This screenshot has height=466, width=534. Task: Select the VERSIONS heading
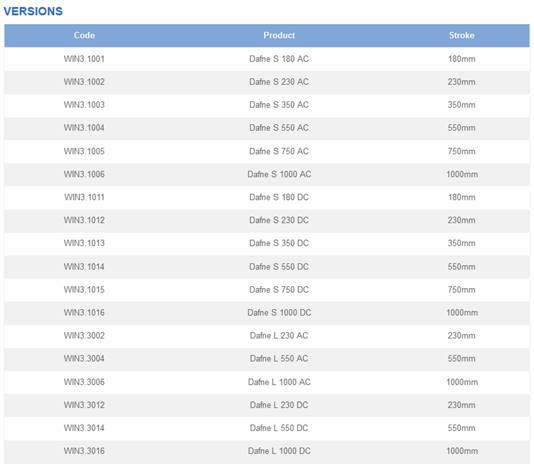click(33, 11)
